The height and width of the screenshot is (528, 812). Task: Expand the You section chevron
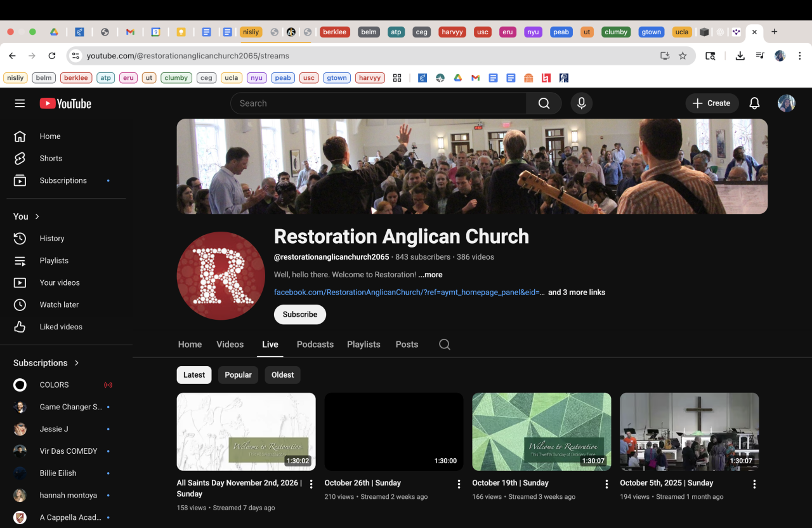click(37, 216)
